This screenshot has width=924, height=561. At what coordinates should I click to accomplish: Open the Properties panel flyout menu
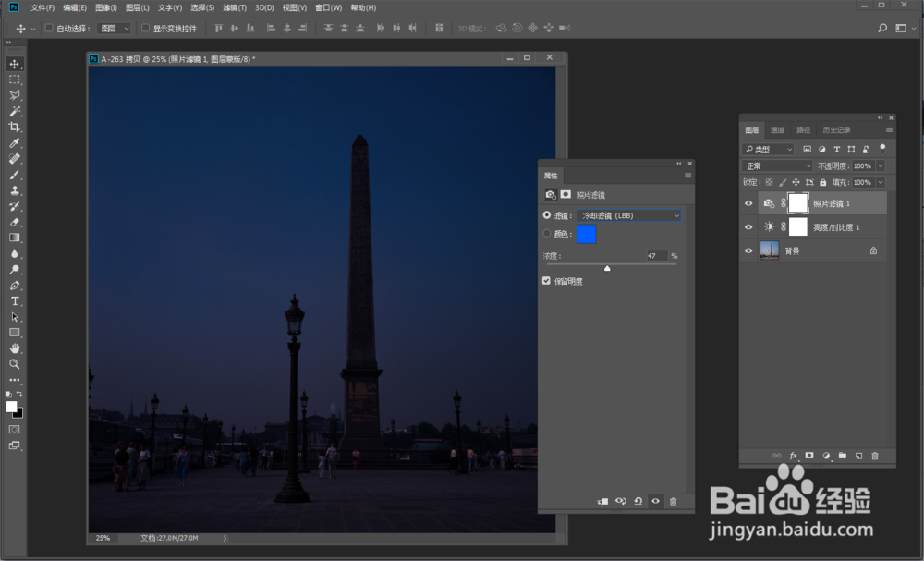(687, 175)
